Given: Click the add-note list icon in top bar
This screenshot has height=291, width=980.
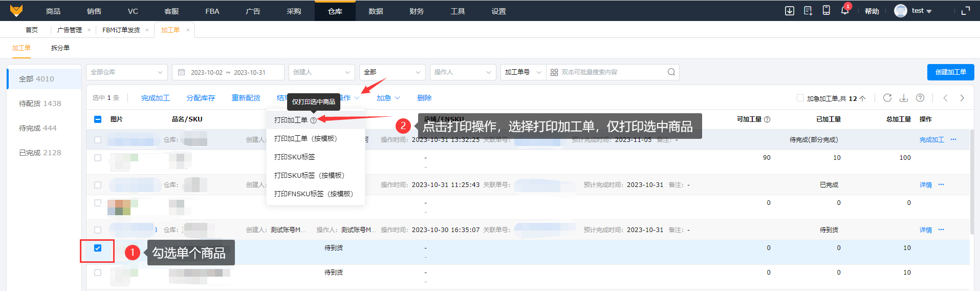Looking at the screenshot, I should point(808,11).
